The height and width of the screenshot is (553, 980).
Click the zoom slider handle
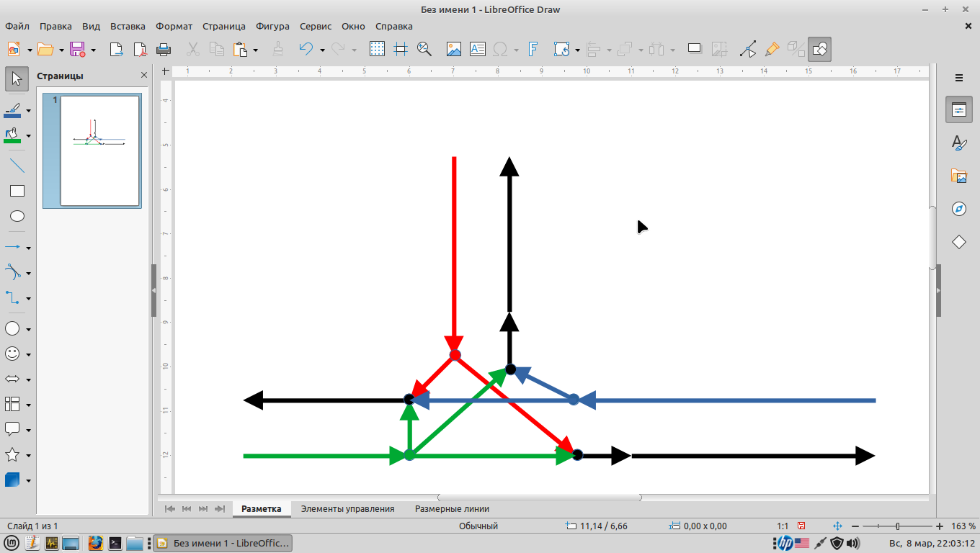[x=897, y=526]
